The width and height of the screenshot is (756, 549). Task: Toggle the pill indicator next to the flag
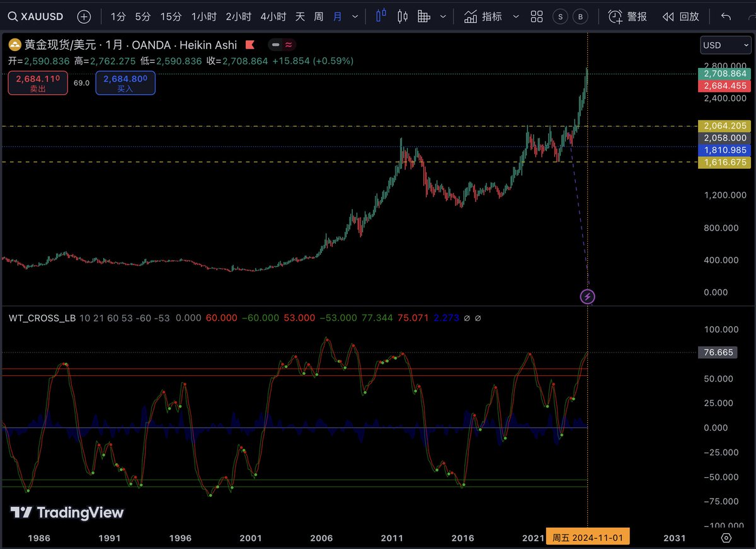point(282,45)
